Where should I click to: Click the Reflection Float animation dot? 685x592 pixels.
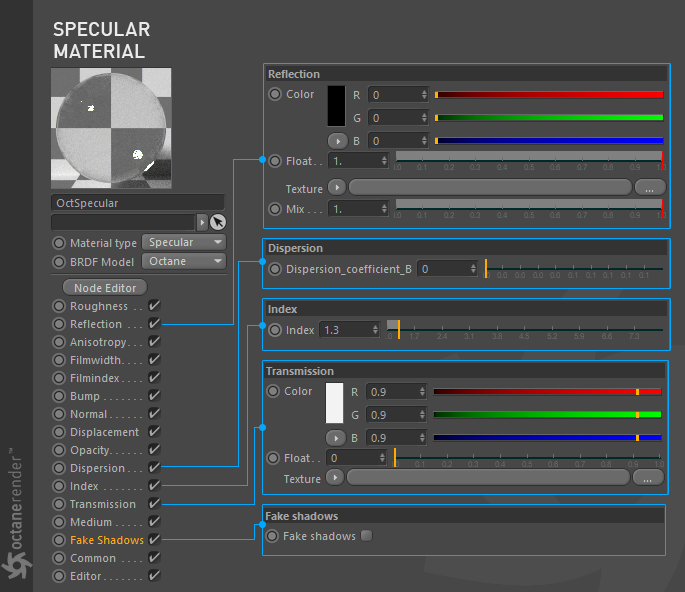coord(275,161)
